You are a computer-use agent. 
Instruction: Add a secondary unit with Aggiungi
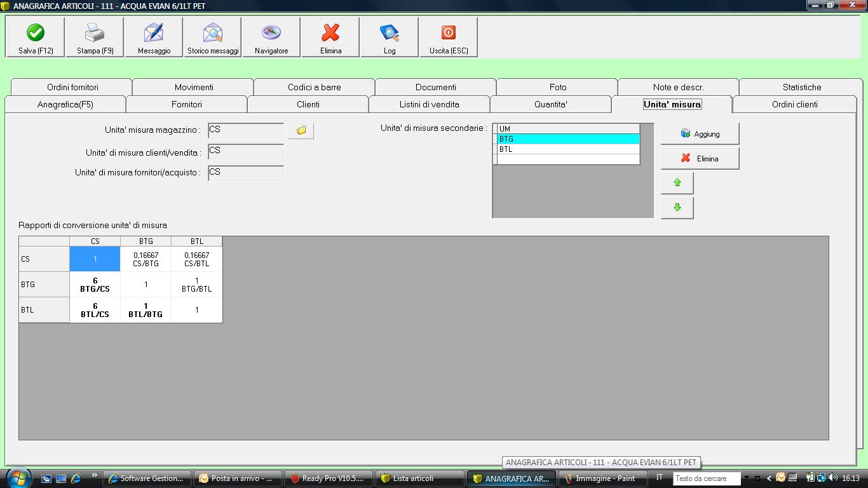(700, 133)
